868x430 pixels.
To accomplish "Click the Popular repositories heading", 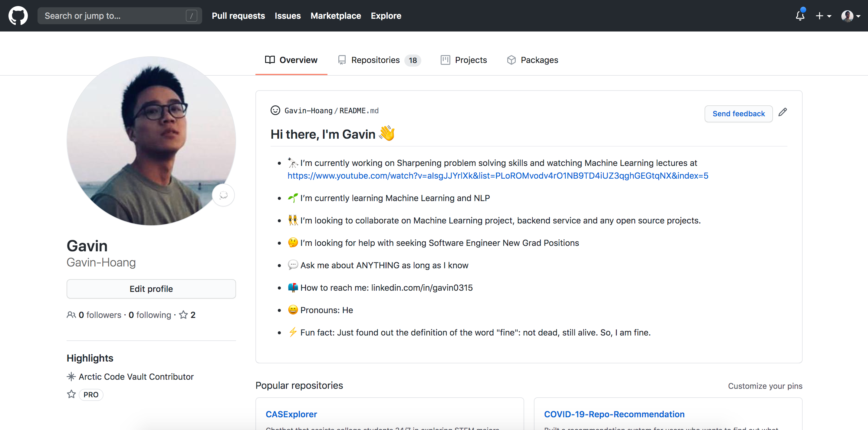I will 299,385.
